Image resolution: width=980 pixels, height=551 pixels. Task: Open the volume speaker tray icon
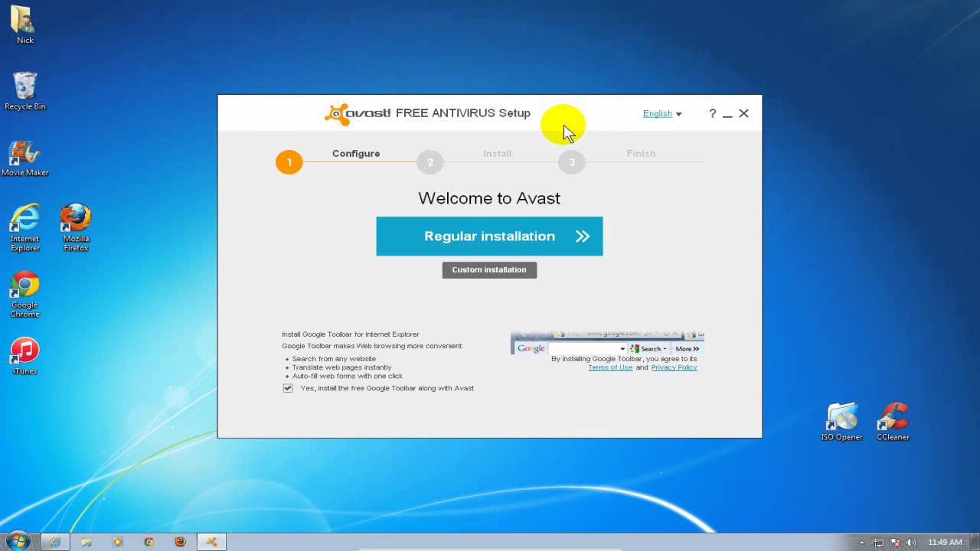pos(911,543)
